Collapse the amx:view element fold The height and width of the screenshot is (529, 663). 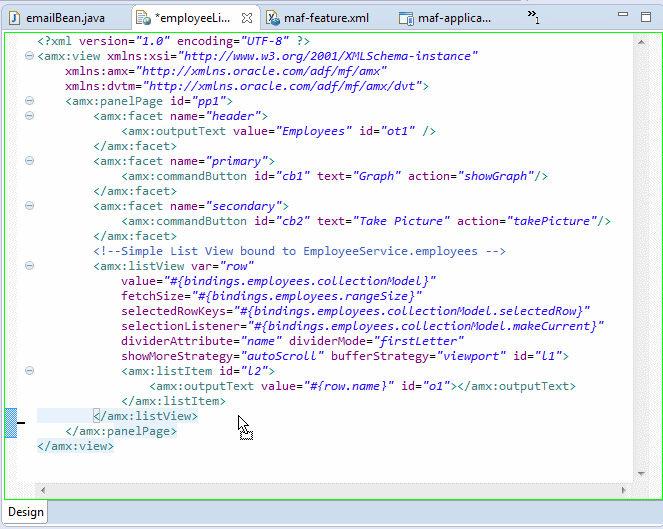[29, 55]
